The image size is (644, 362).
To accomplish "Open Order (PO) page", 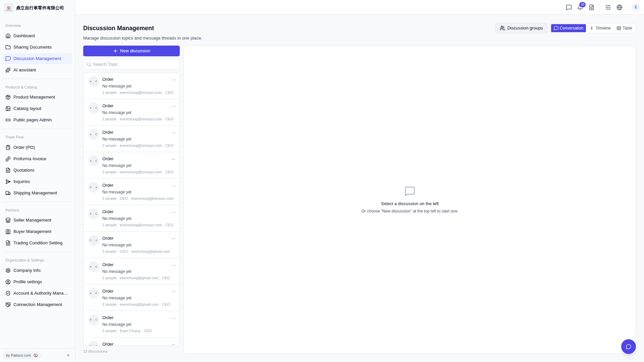I will (37, 147).
